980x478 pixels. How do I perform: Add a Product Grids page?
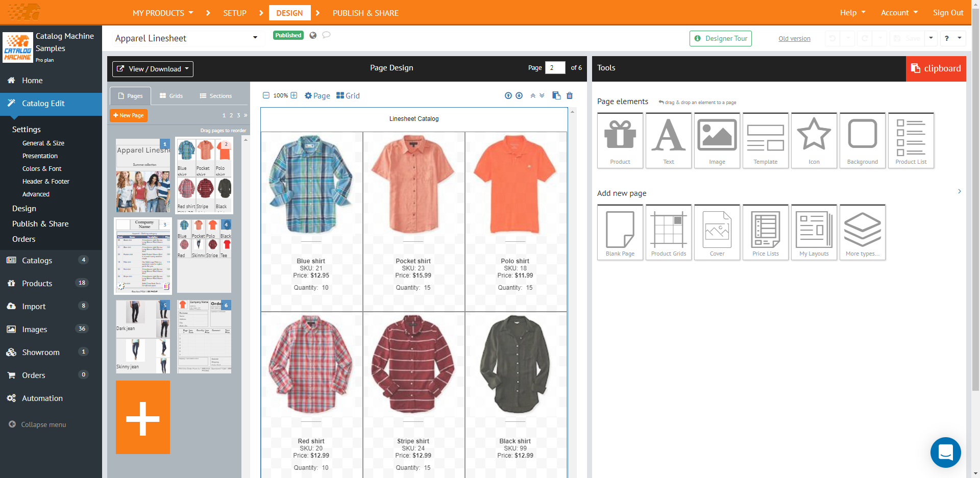tap(669, 232)
